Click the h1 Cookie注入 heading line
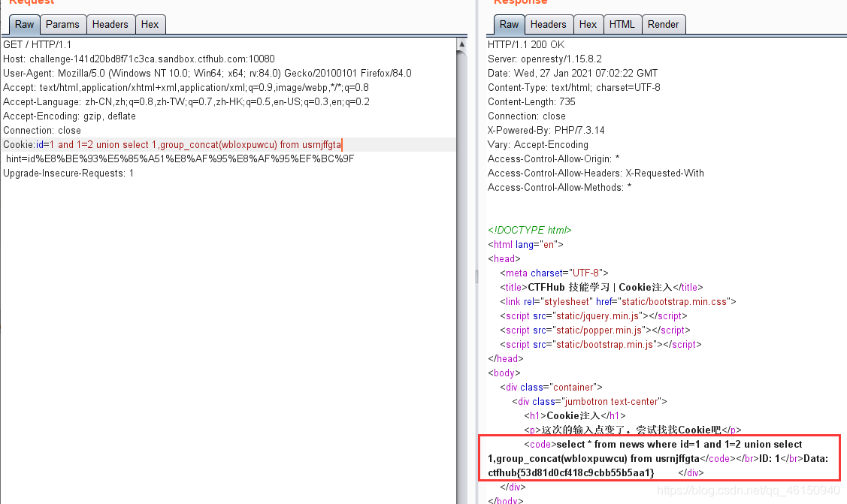 pos(575,416)
